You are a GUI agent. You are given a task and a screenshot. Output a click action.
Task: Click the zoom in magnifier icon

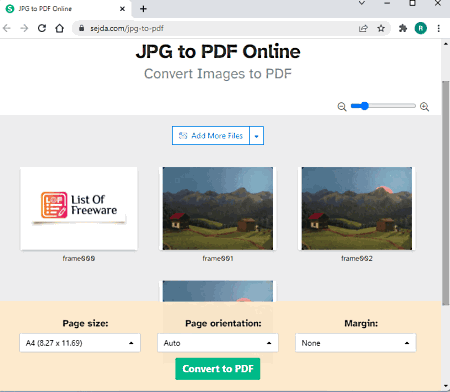(424, 107)
